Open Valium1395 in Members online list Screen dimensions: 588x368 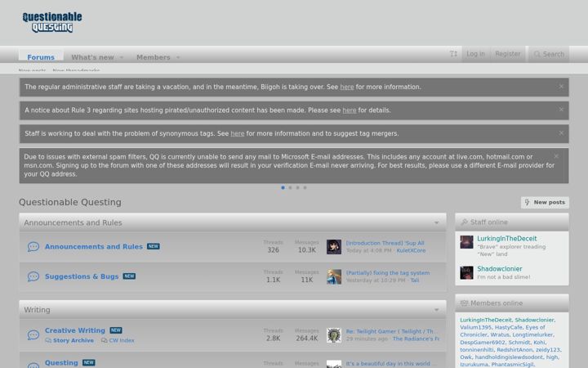475,327
